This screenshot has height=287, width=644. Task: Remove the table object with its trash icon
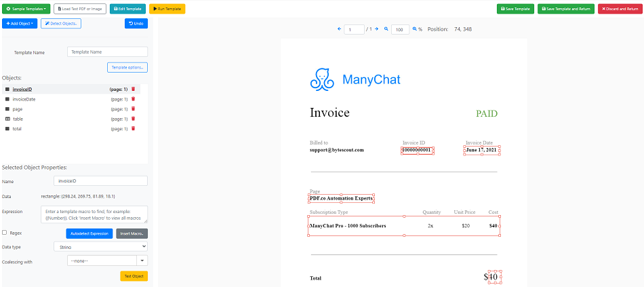(133, 119)
